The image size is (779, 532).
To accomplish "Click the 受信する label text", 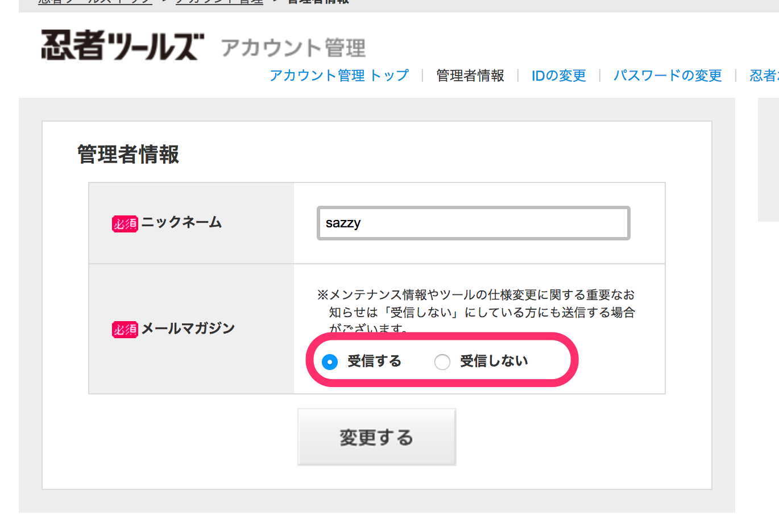I will click(374, 361).
